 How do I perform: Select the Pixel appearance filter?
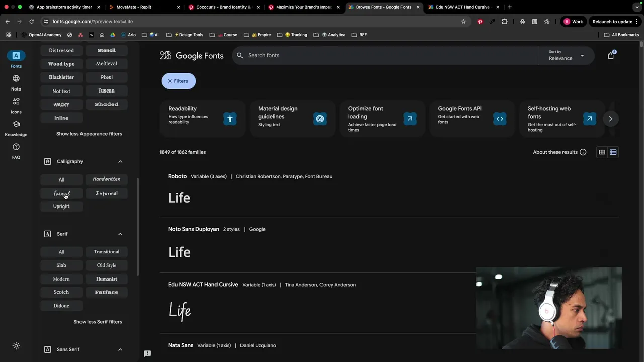click(107, 77)
